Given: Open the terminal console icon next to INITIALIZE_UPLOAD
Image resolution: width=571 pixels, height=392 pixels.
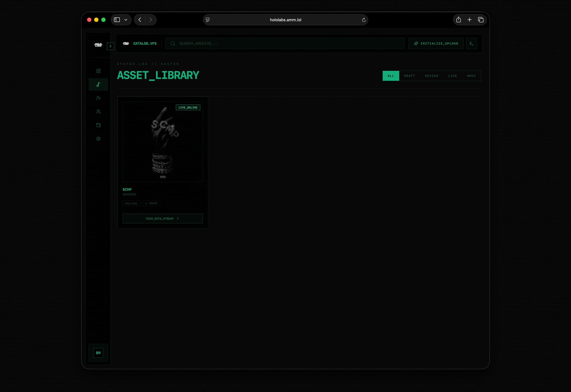Looking at the screenshot, I should pos(471,43).
